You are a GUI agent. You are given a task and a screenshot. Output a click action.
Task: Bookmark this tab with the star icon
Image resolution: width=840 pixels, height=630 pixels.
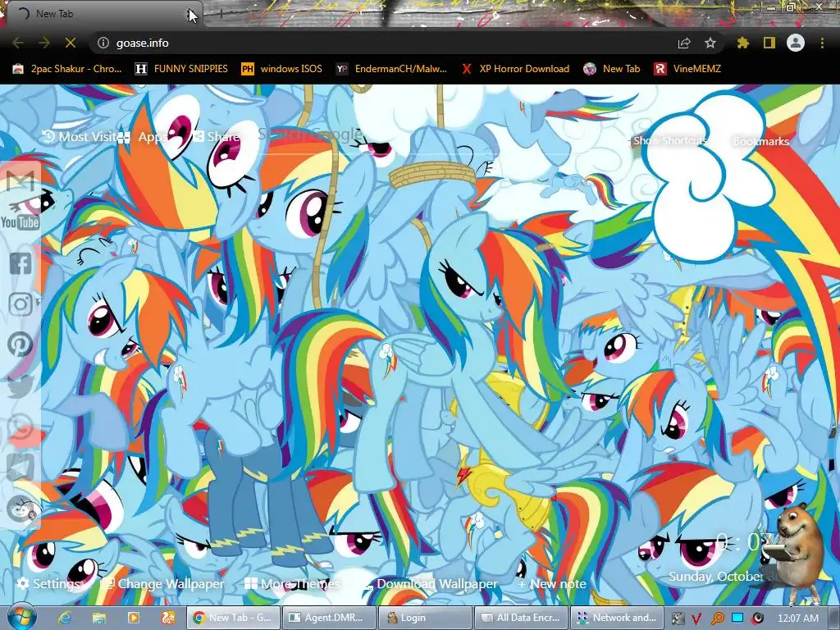(x=710, y=43)
